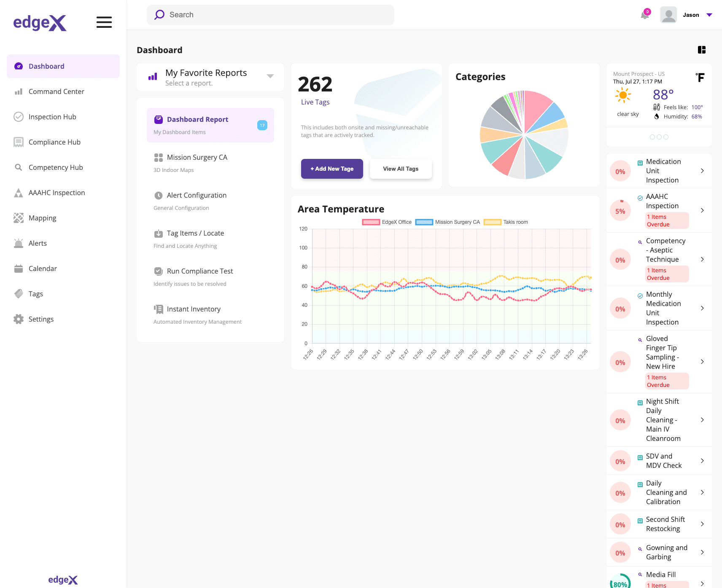The width and height of the screenshot is (722, 588).
Task: Open the notifications bell
Action: coord(644,15)
